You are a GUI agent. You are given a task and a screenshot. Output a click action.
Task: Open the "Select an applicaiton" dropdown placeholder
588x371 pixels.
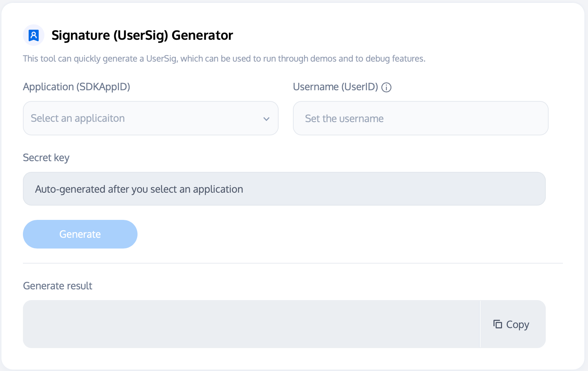(78, 118)
